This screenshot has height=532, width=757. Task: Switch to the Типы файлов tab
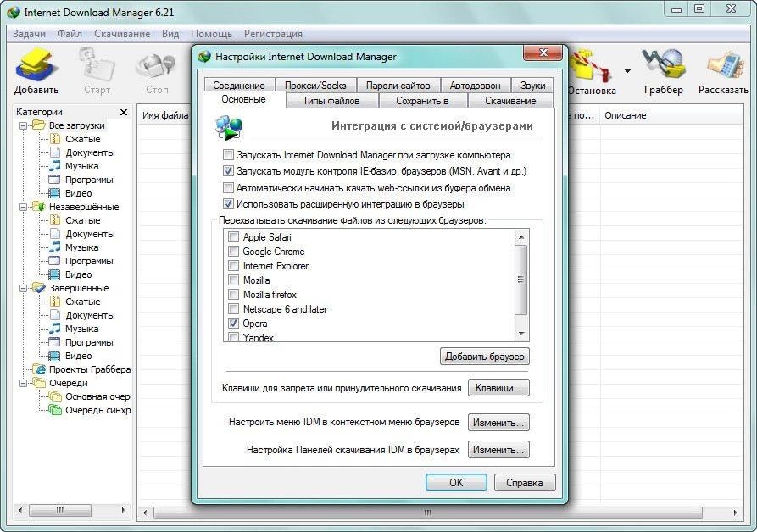coord(331,100)
